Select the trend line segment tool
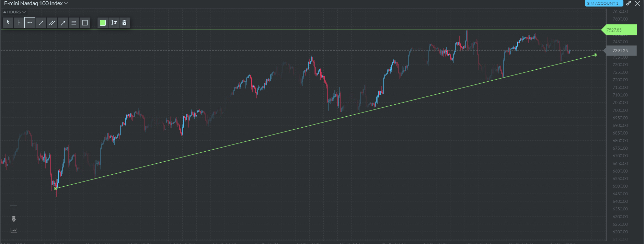644x244 pixels. (x=41, y=23)
